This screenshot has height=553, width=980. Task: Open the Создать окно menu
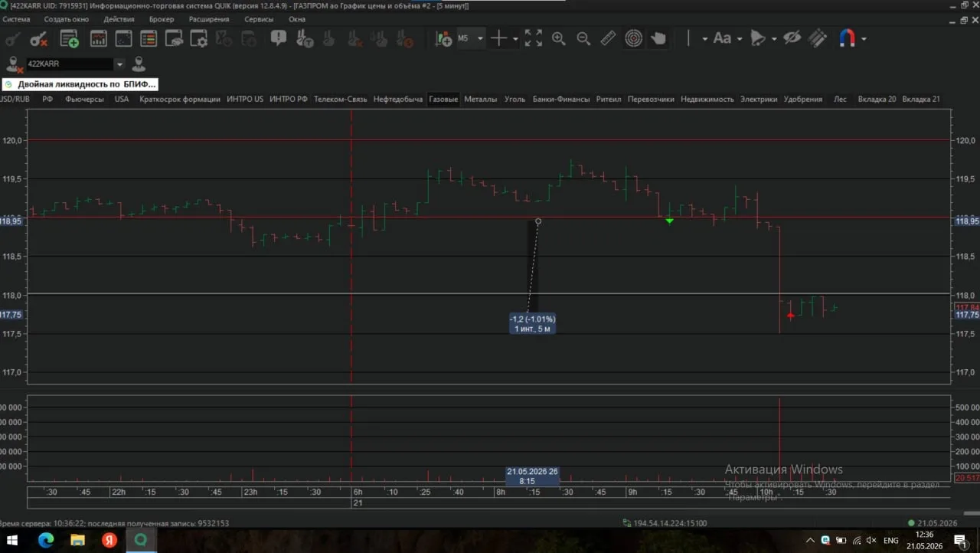coord(67,19)
